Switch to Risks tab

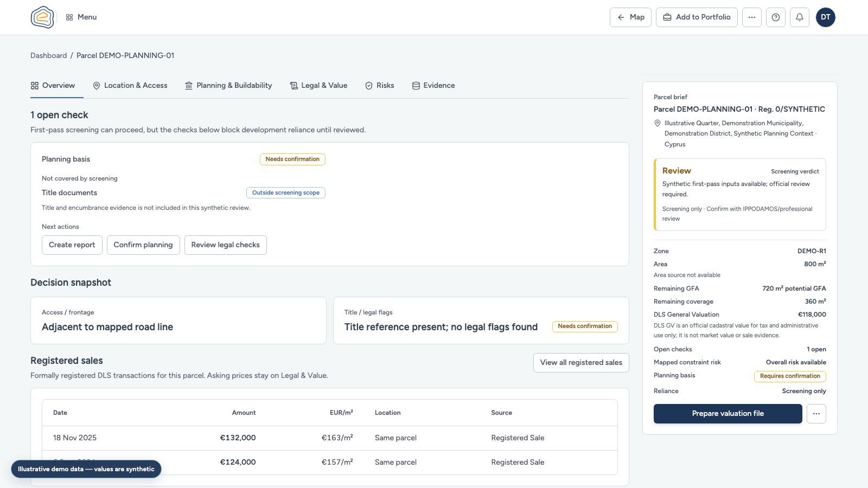click(x=380, y=86)
